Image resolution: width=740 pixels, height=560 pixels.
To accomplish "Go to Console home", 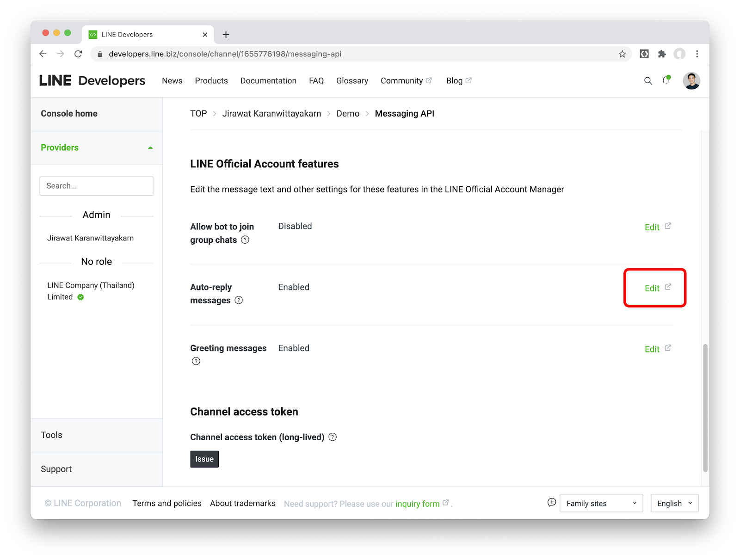I will (x=69, y=114).
